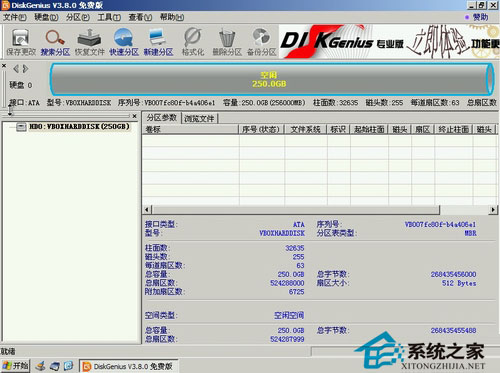Click the additional sectors value 6725
500x373 pixels.
[296, 292]
